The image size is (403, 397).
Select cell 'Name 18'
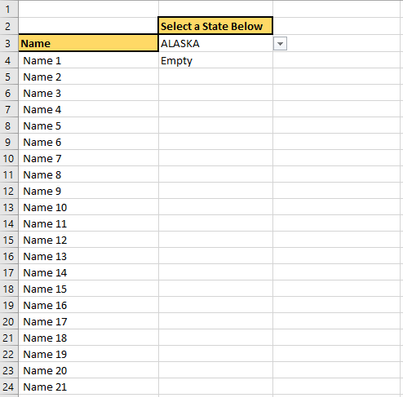point(88,338)
